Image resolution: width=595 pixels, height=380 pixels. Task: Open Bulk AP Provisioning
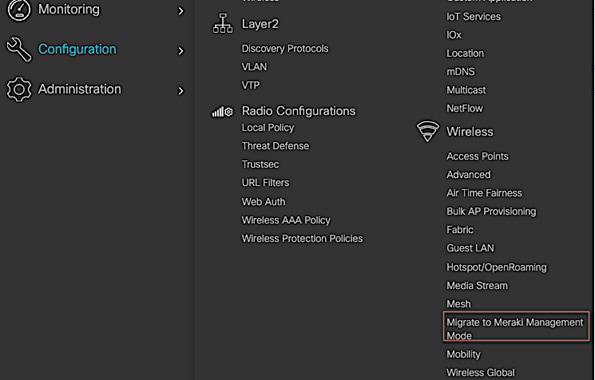tap(491, 211)
